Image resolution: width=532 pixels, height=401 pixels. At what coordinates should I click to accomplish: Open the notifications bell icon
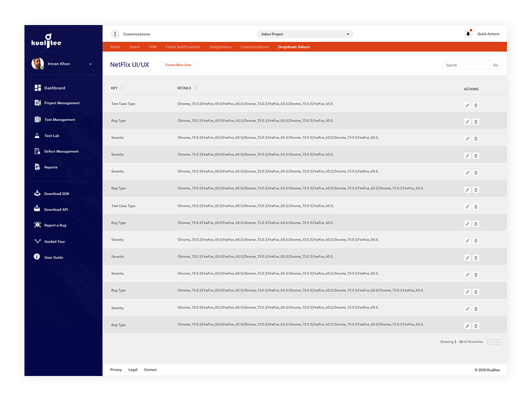[x=467, y=33]
